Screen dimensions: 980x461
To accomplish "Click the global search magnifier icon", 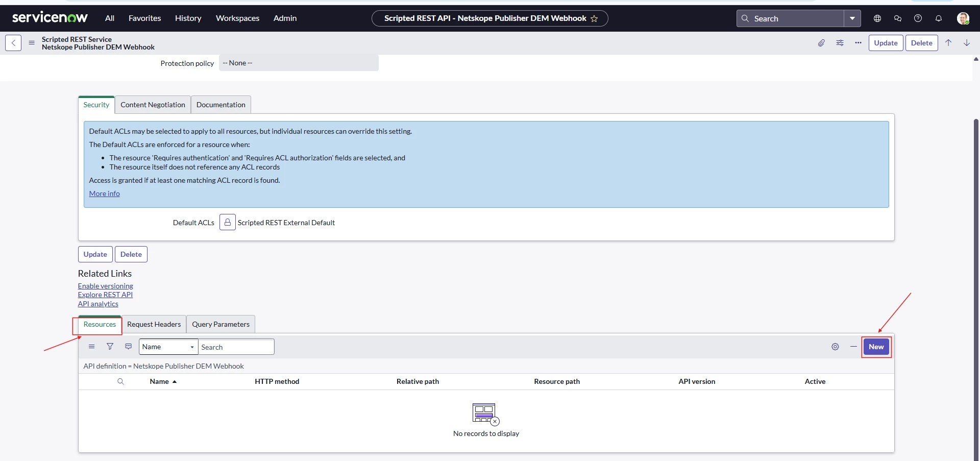I will point(745,18).
